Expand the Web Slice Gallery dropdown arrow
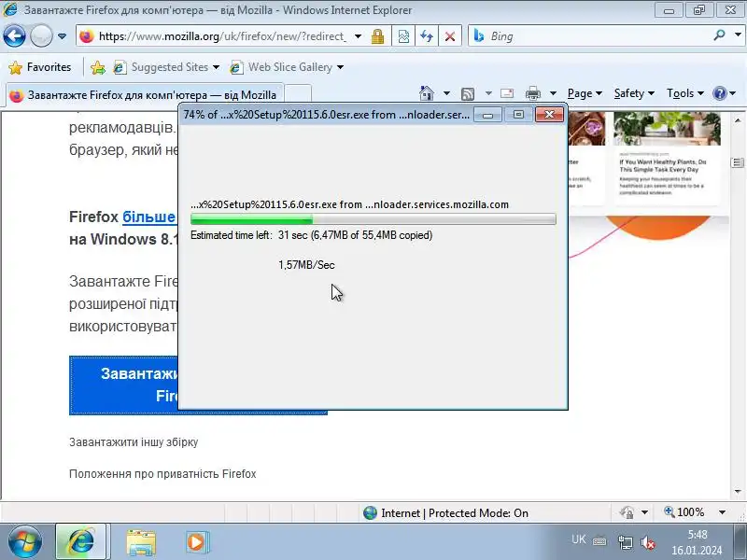 [340, 67]
